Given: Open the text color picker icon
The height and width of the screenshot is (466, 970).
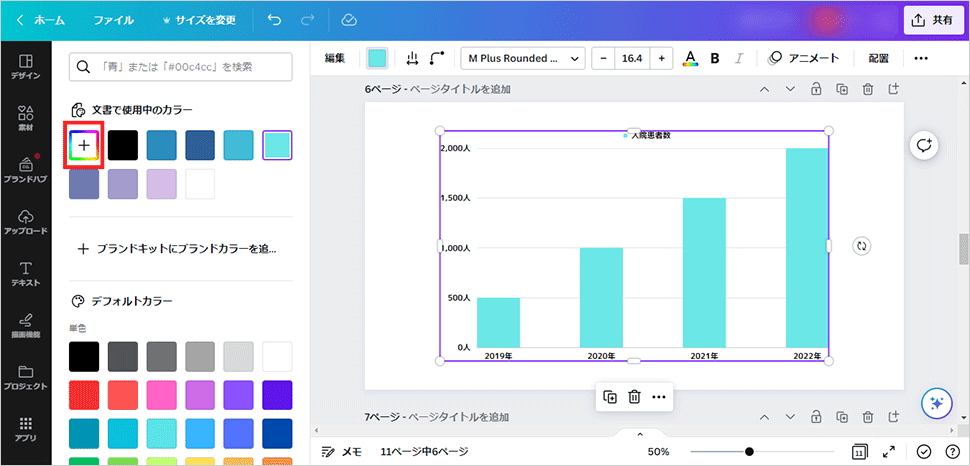Looking at the screenshot, I should pyautogui.click(x=689, y=58).
